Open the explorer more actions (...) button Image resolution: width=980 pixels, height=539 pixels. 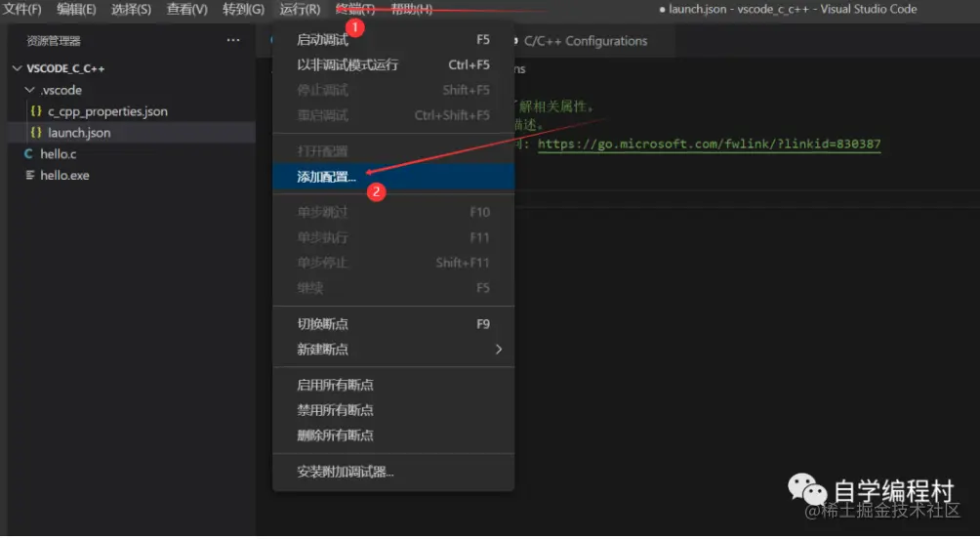pyautogui.click(x=233, y=41)
